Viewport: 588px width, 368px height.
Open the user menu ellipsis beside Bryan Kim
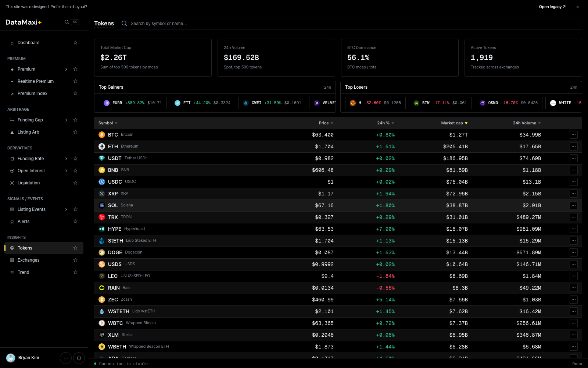pyautogui.click(x=66, y=358)
